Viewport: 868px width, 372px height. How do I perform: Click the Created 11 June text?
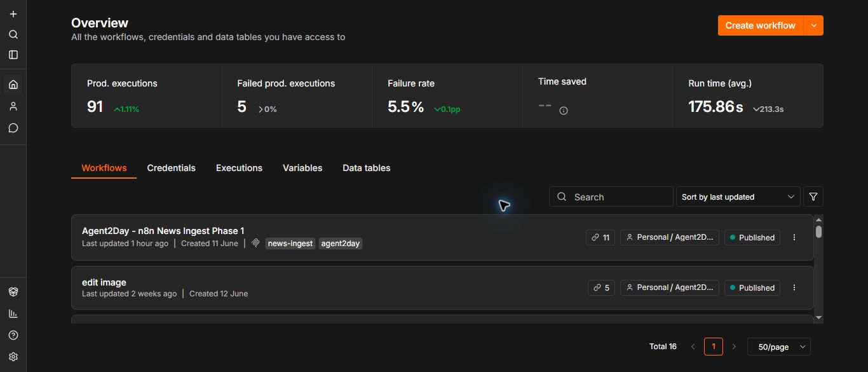tap(210, 243)
